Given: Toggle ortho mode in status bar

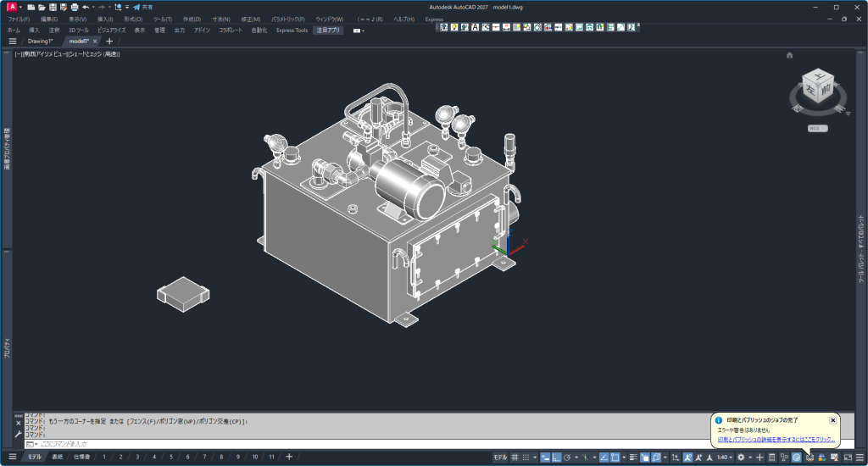Looking at the screenshot, I should pos(556,458).
